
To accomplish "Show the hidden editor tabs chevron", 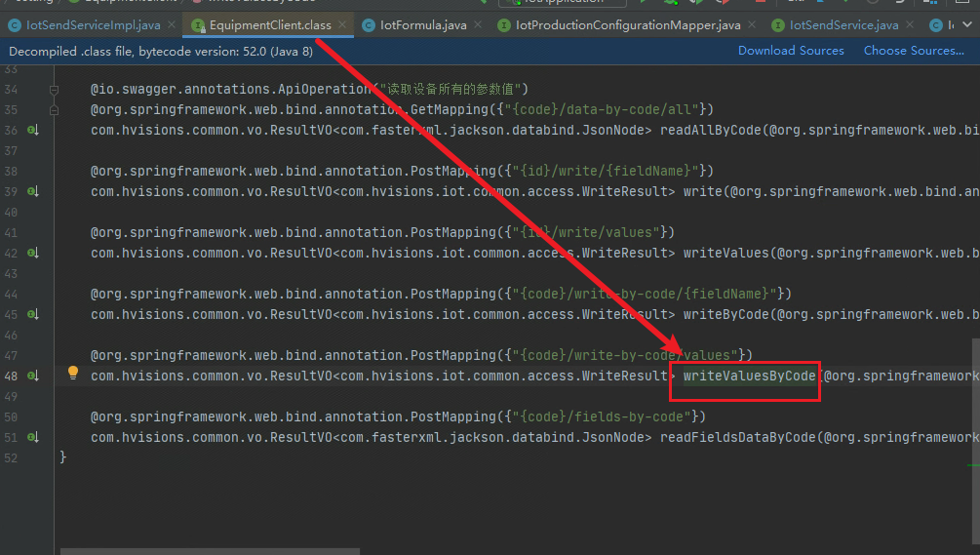I will click(967, 24).
